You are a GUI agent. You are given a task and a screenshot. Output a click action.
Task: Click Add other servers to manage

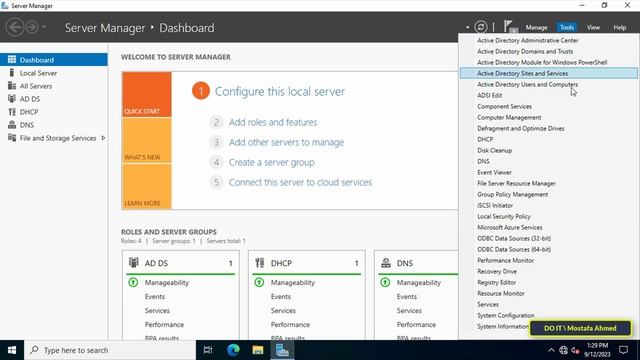(286, 142)
